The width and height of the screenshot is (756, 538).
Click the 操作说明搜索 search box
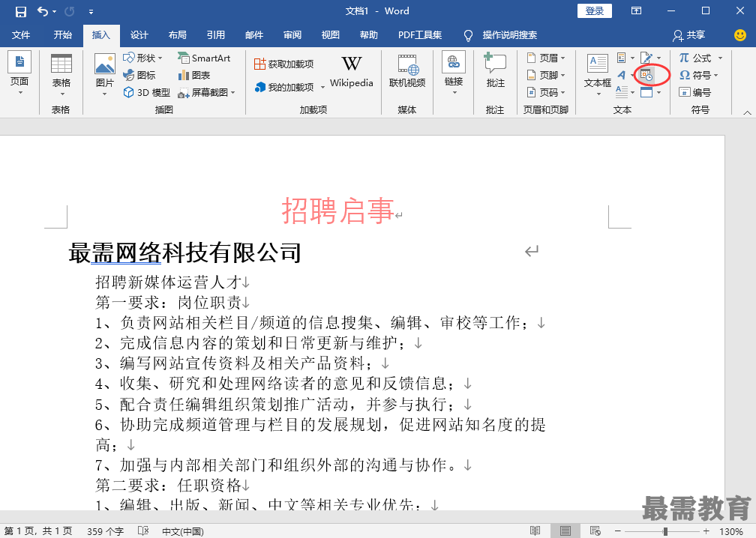tap(510, 34)
